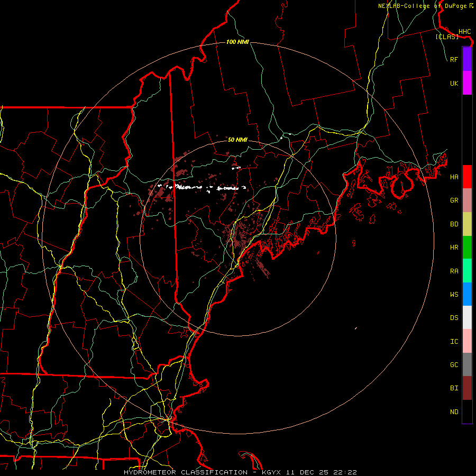
Task: Click the Hydrometeor Classification title text
Action: [186, 472]
